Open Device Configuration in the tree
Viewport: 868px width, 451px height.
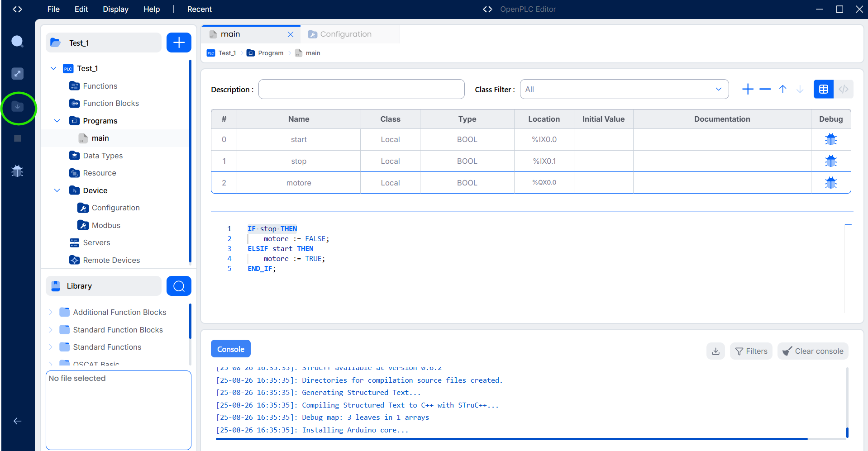pyautogui.click(x=115, y=208)
